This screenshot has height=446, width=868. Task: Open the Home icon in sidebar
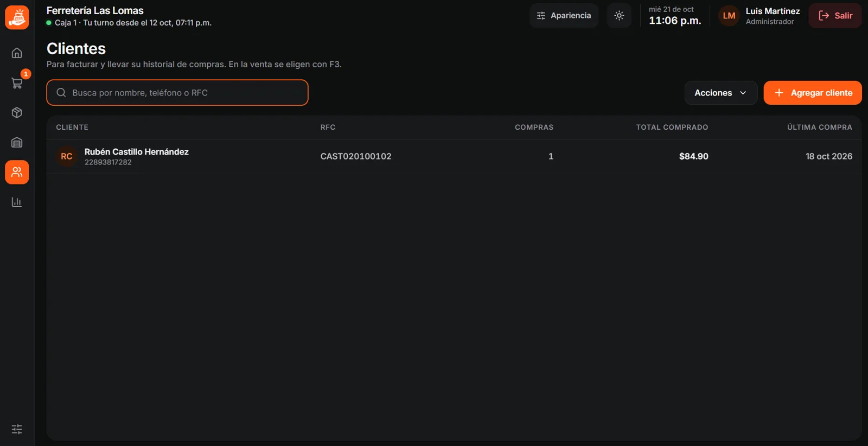tap(17, 53)
